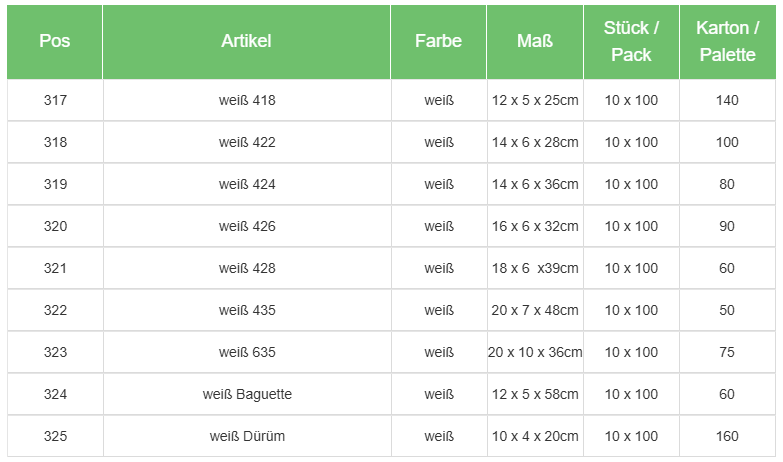Select the 160 Karton / Palette value
Viewport: 783px width, 462px height.
click(727, 436)
